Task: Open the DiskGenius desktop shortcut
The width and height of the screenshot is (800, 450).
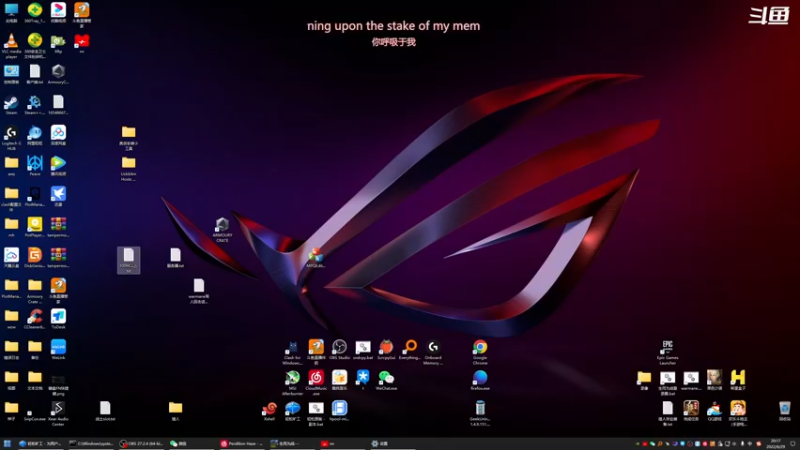Action: point(35,258)
